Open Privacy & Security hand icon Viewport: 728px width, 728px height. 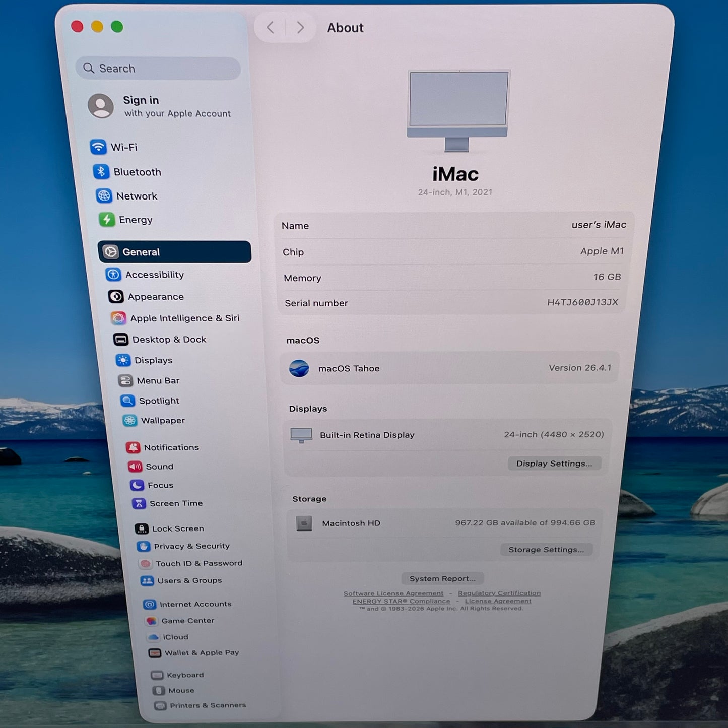point(144,546)
